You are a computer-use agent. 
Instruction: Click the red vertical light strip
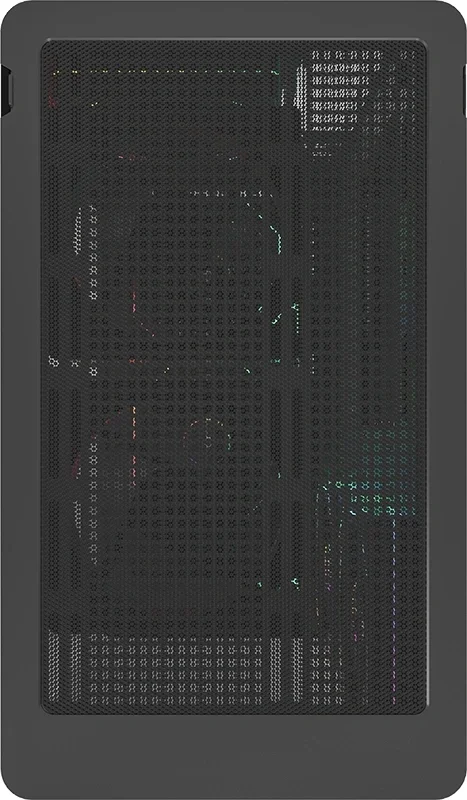pos(134,434)
